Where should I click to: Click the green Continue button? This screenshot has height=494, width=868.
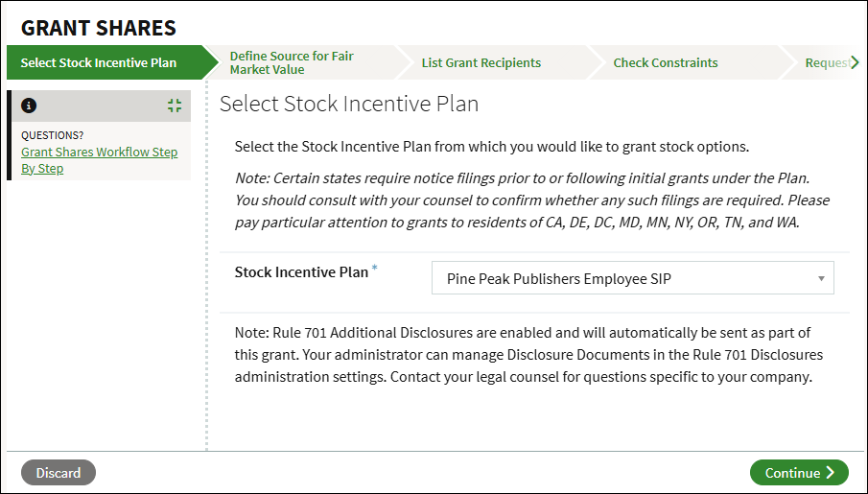point(799,473)
